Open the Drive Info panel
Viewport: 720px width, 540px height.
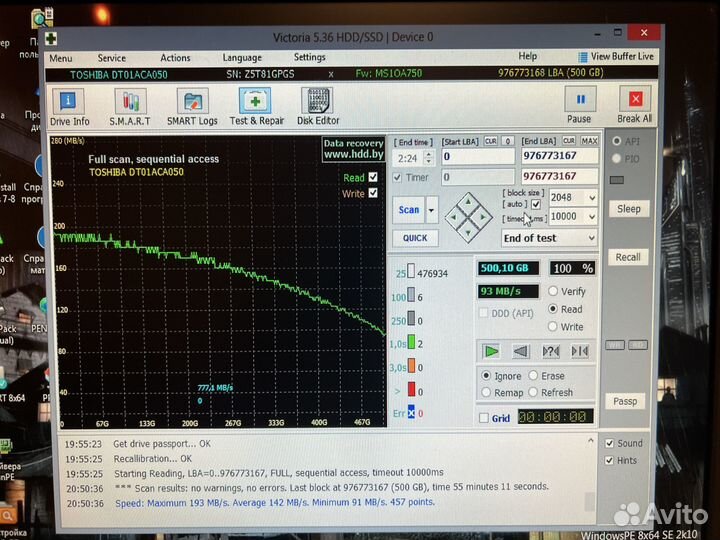click(69, 107)
